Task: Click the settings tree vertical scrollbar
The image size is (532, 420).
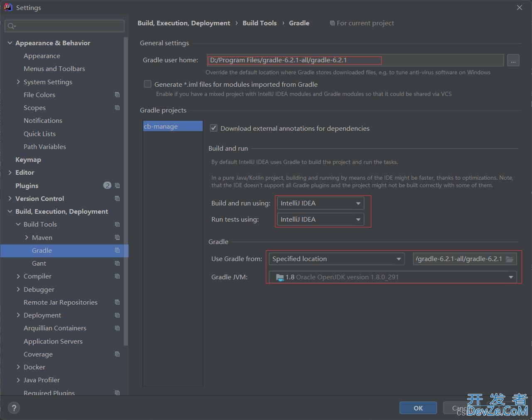Action: [x=126, y=191]
